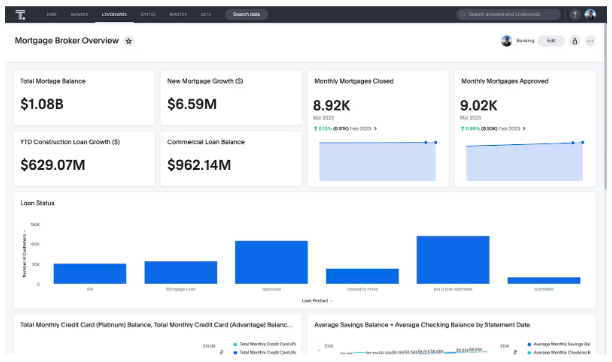
Task: Select the IRA bar in Loan Status chart
Action: point(90,274)
